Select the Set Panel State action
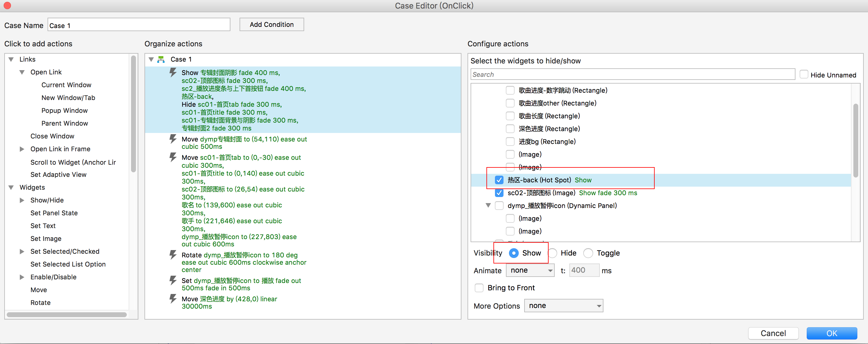The width and height of the screenshot is (868, 344). click(x=54, y=213)
